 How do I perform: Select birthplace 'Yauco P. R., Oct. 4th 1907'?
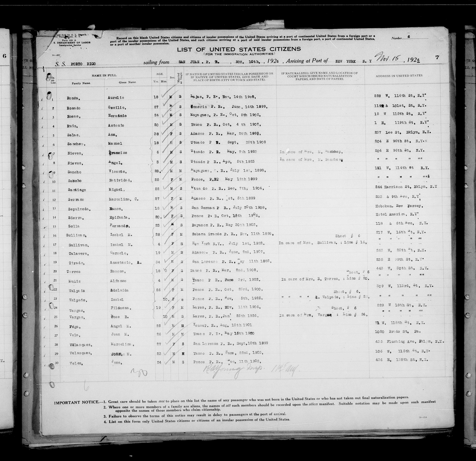(x=226, y=125)
